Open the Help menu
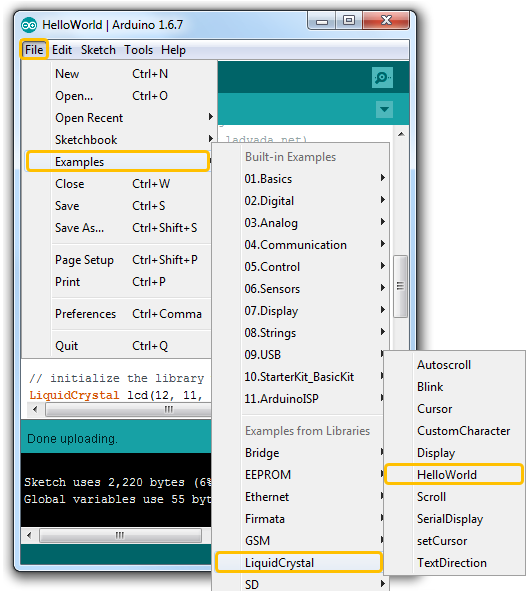 pos(173,50)
